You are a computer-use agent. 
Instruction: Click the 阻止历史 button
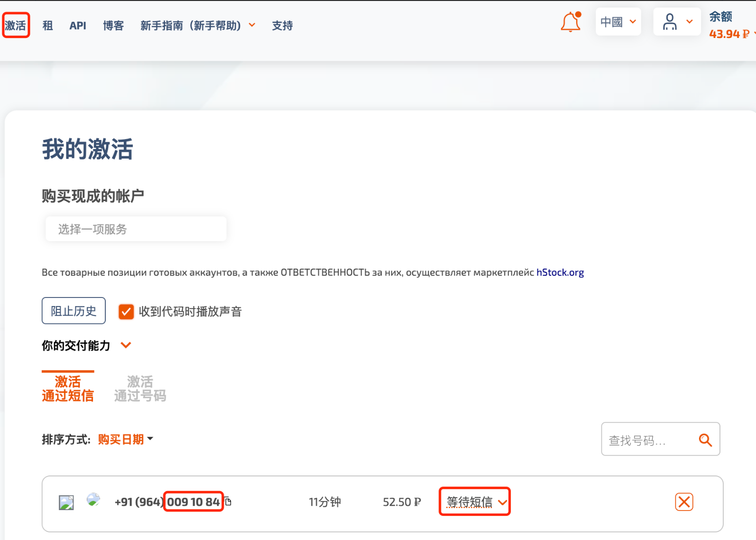point(74,311)
